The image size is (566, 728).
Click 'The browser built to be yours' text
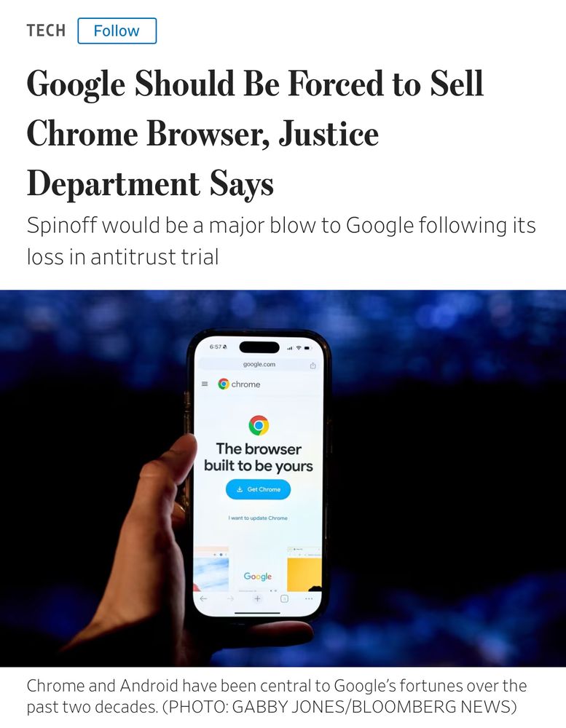[x=259, y=457]
